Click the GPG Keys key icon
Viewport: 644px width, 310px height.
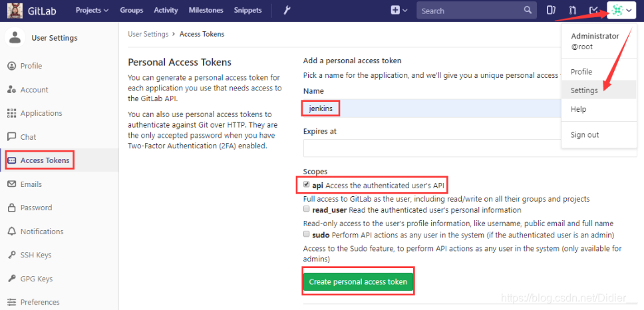click(x=12, y=279)
